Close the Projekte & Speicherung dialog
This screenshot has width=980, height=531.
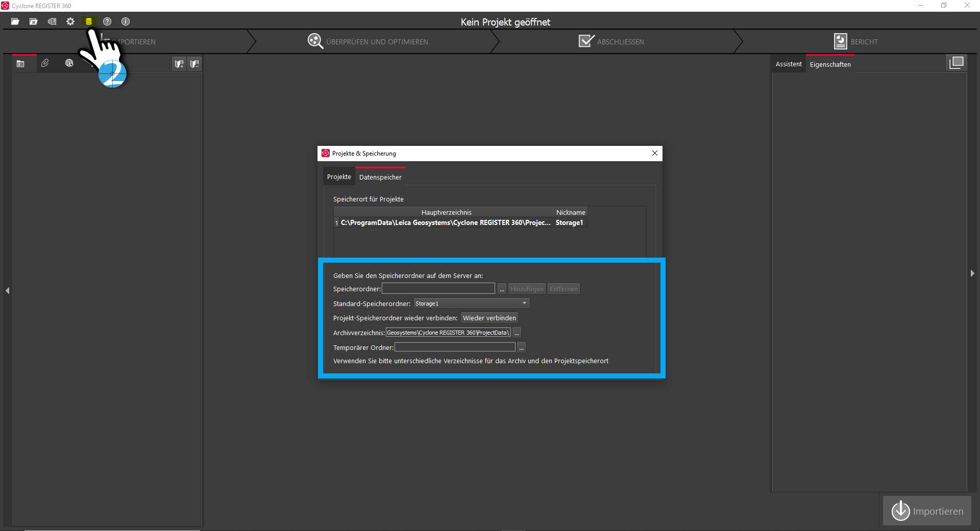pyautogui.click(x=655, y=154)
